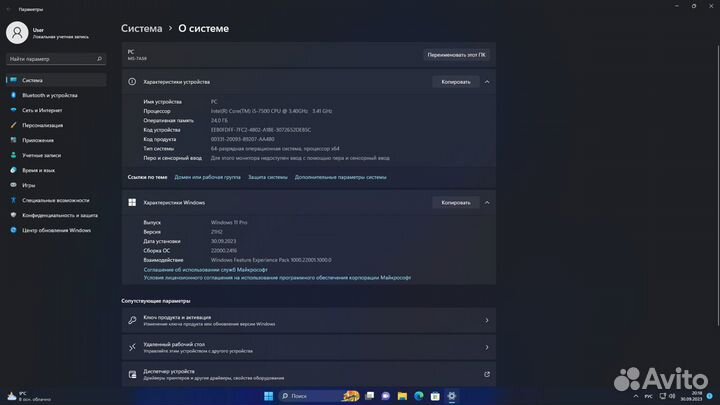This screenshot has width=720, height=405.
Task: Click the back arrow next to Параметры
Action: point(8,9)
